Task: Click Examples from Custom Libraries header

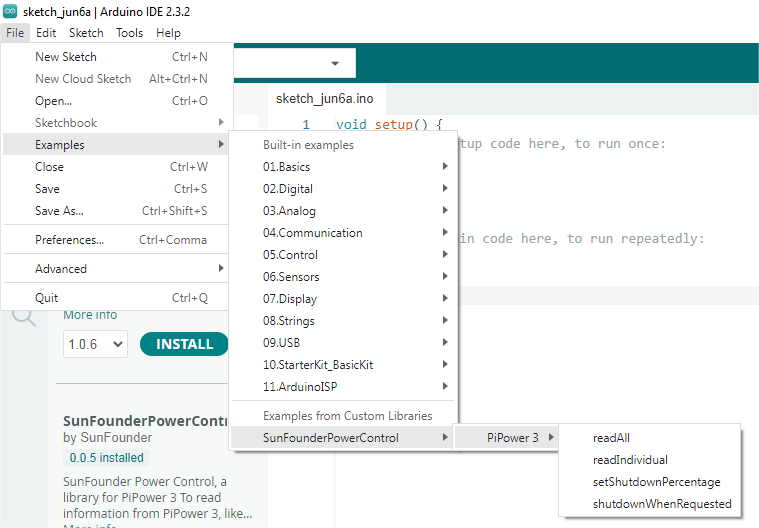Action: [x=348, y=416]
